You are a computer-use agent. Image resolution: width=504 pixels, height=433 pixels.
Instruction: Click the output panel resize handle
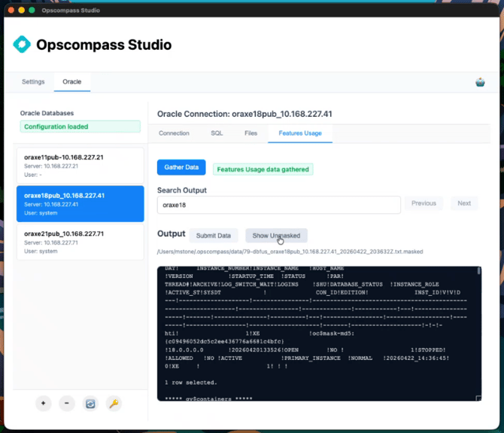click(477, 398)
